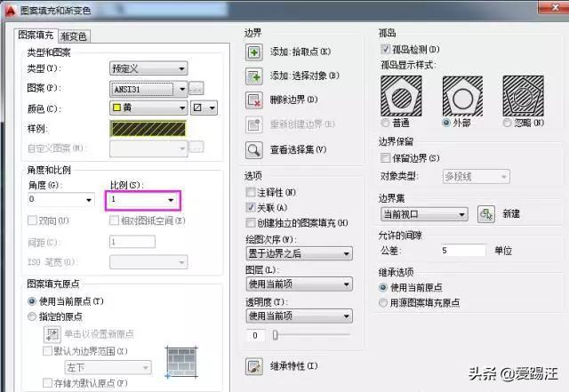Open the Transparency (透明度) dropdown
Viewport: 569px width, 392px height.
299,316
